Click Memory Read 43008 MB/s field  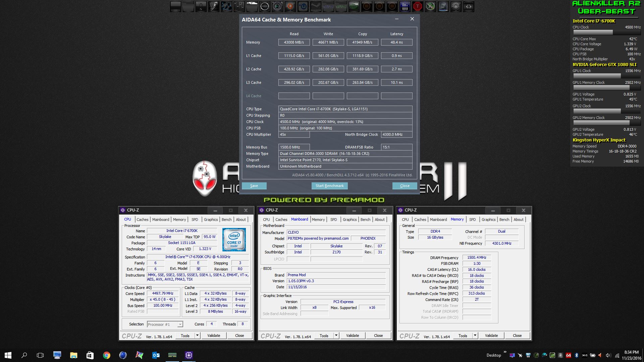click(x=294, y=42)
